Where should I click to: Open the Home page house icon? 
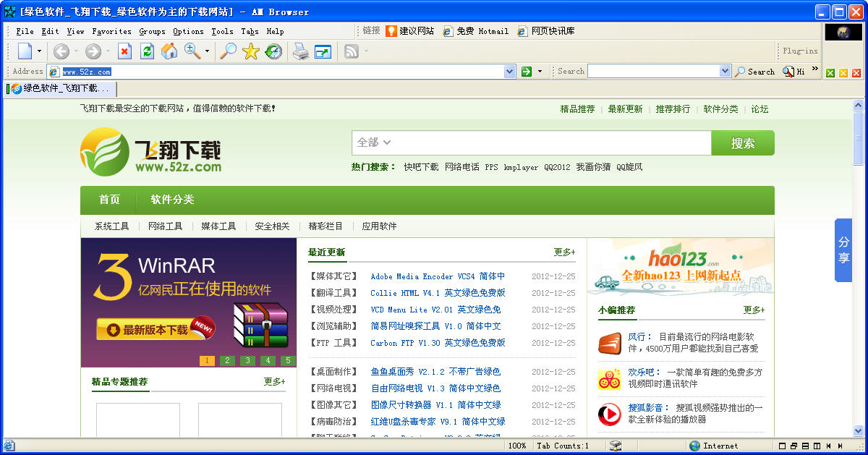tap(169, 51)
